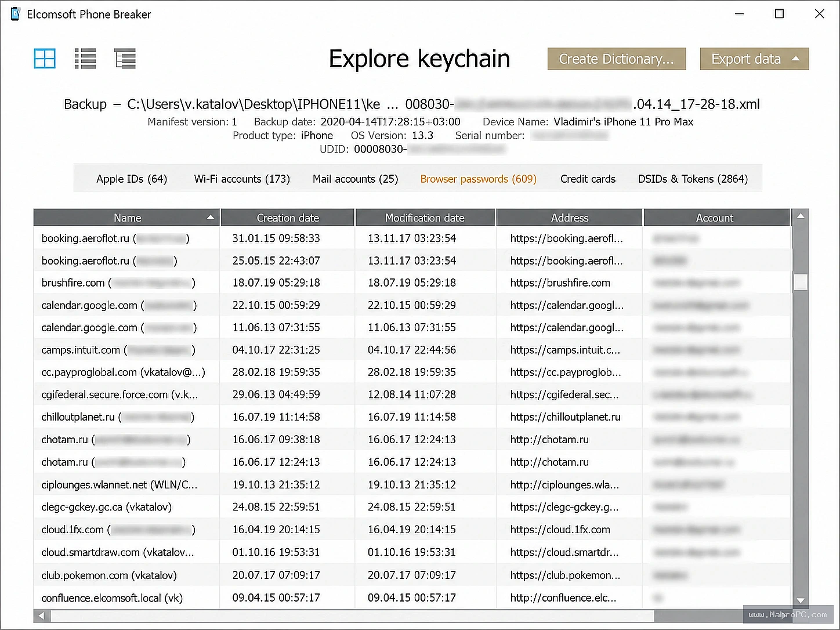Click creation date 25.05.15 22:43:07
This screenshot has width=840, height=630.
click(276, 260)
